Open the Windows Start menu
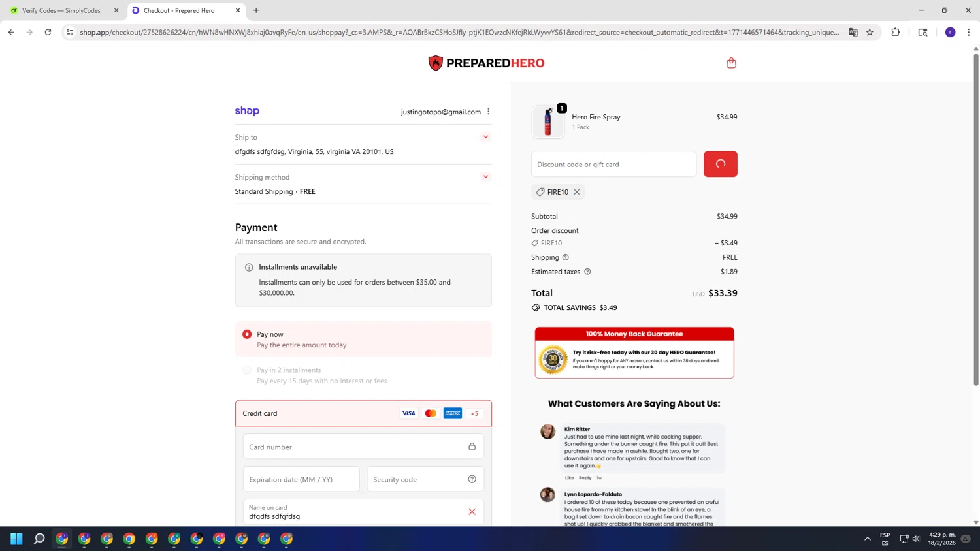This screenshot has height=551, width=980. coord(16,539)
